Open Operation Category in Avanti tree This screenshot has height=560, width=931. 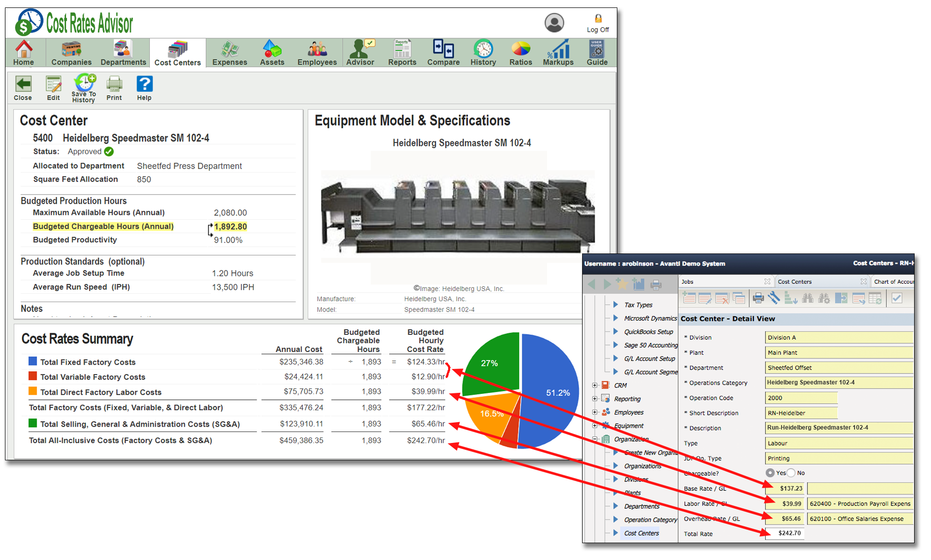point(651,520)
